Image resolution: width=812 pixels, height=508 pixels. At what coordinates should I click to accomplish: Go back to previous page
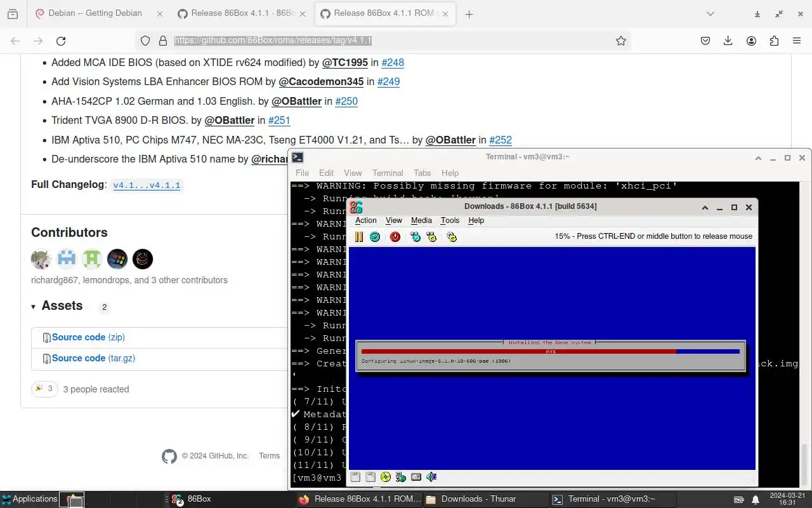(x=15, y=41)
